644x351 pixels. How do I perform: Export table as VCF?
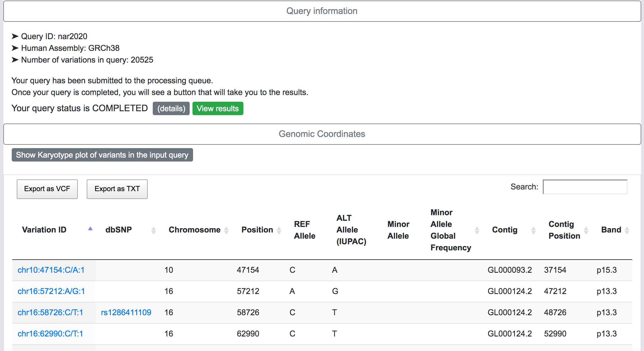(x=47, y=189)
